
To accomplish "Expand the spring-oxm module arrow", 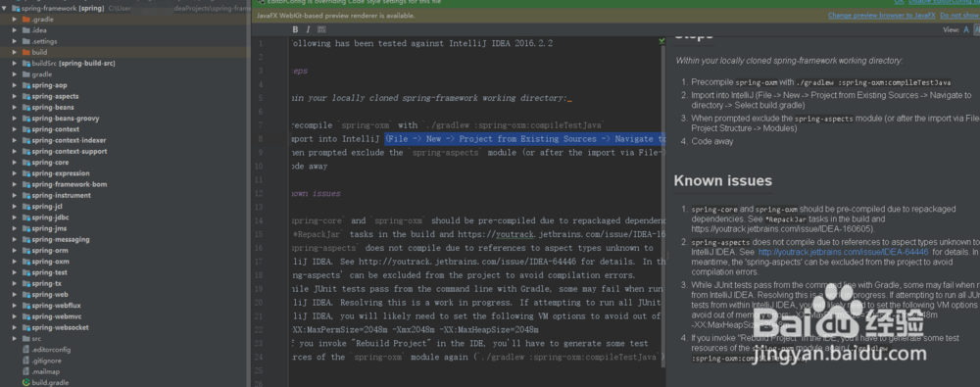I will pyautogui.click(x=15, y=262).
